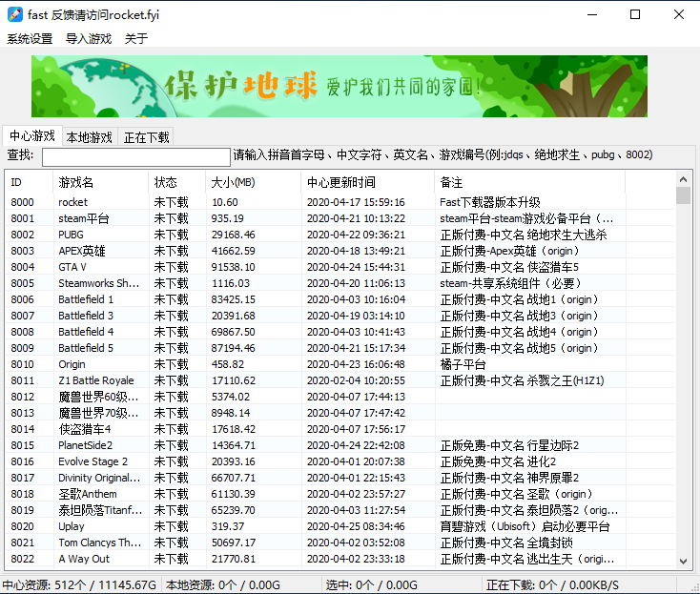This screenshot has width=700, height=594.
Task: Select the Steamworks Sh... row
Action: (340, 283)
